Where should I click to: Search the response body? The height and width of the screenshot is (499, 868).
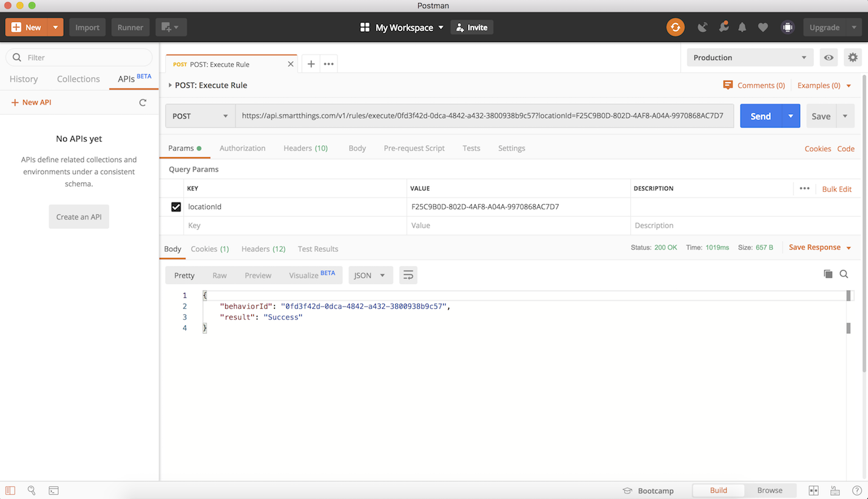pos(844,274)
